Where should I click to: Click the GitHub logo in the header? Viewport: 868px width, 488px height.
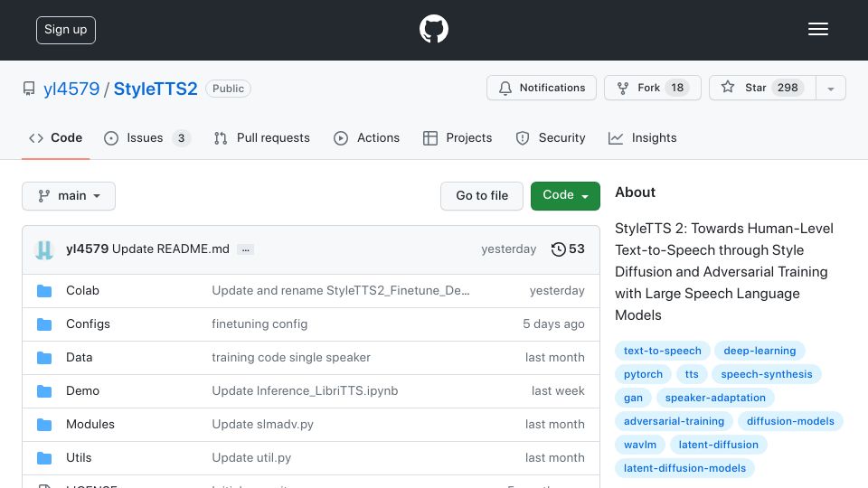433,29
